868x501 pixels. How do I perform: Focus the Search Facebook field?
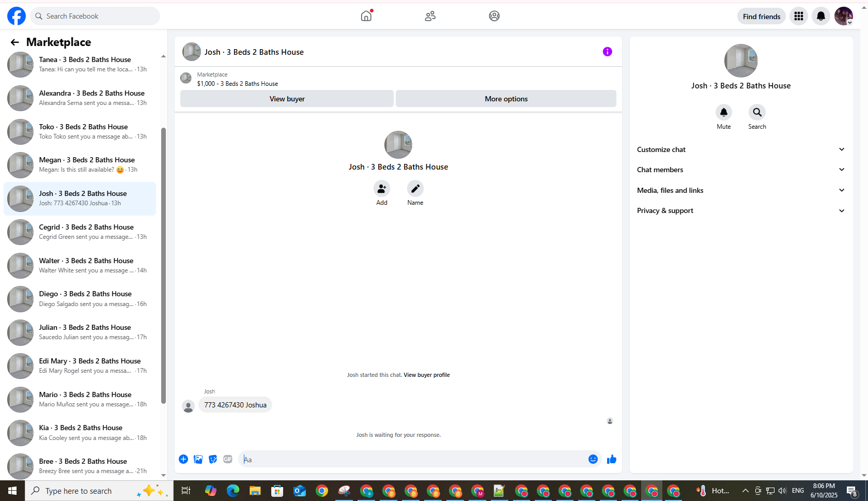[x=95, y=16]
